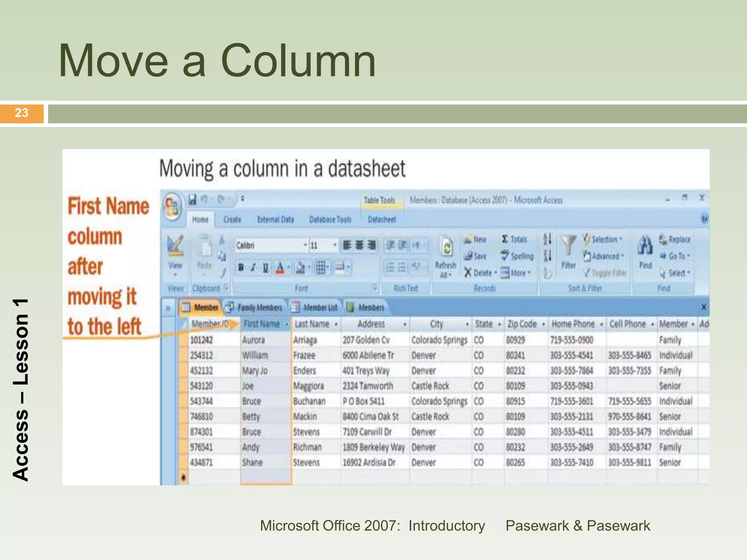The width and height of the screenshot is (747, 560).
Task: Select the Member table document tab
Action: coord(201,308)
